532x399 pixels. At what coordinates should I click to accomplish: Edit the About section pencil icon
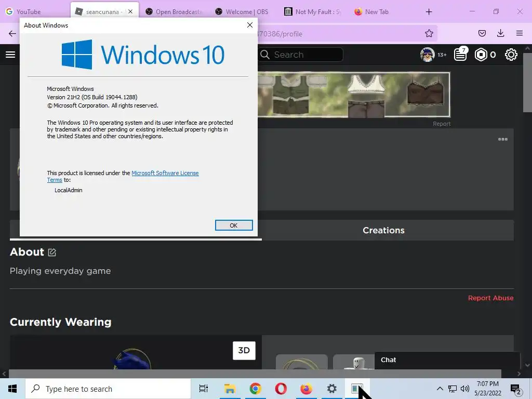click(52, 252)
